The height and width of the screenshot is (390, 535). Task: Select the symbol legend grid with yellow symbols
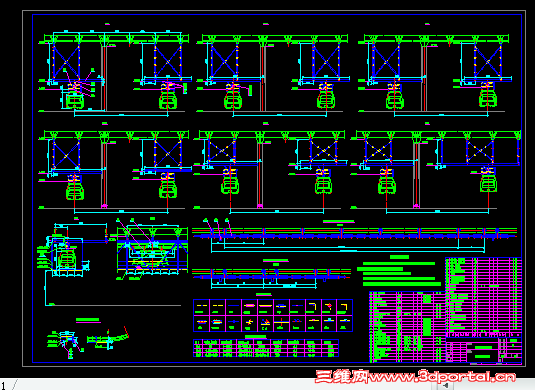tap(273, 316)
